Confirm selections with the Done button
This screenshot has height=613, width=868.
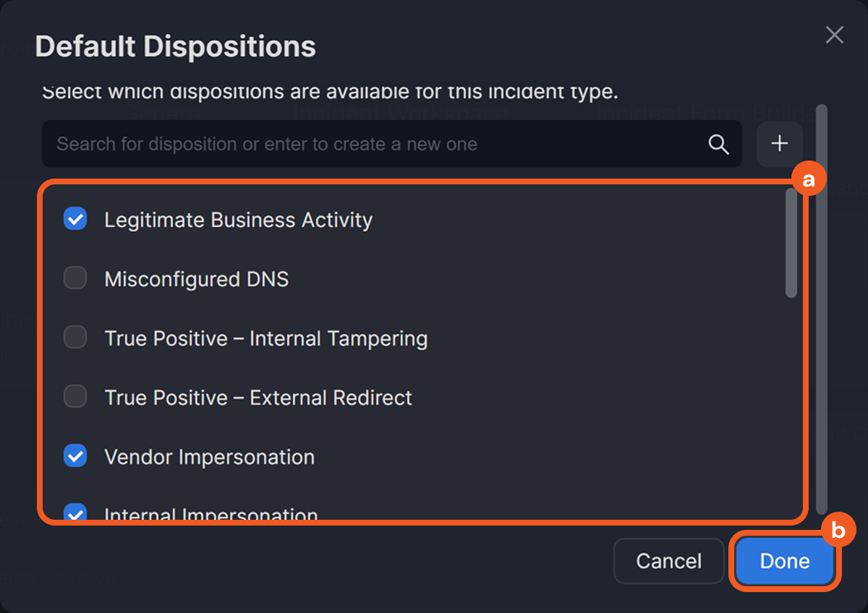(x=784, y=561)
